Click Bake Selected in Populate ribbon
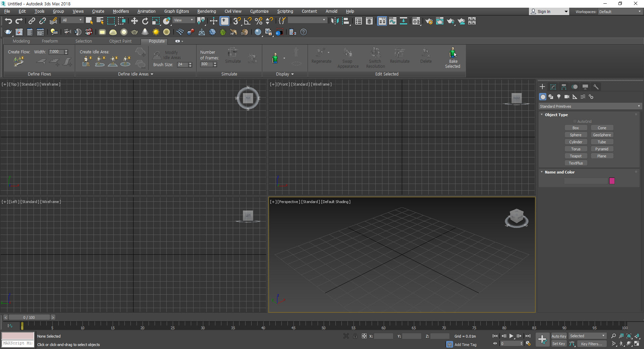The height and width of the screenshot is (349, 644). [x=452, y=58]
